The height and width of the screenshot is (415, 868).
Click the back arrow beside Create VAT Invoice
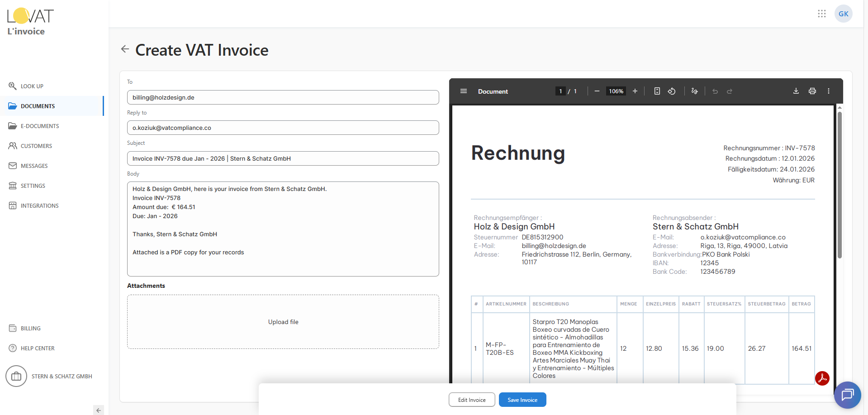click(x=125, y=49)
